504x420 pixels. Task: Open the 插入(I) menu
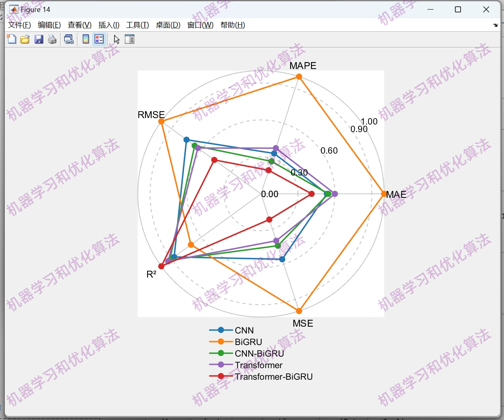pyautogui.click(x=109, y=25)
